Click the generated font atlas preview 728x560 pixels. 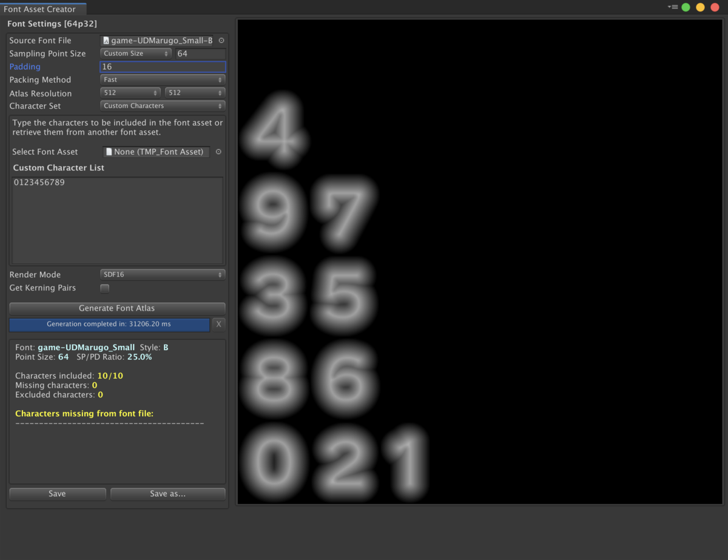pos(479,261)
